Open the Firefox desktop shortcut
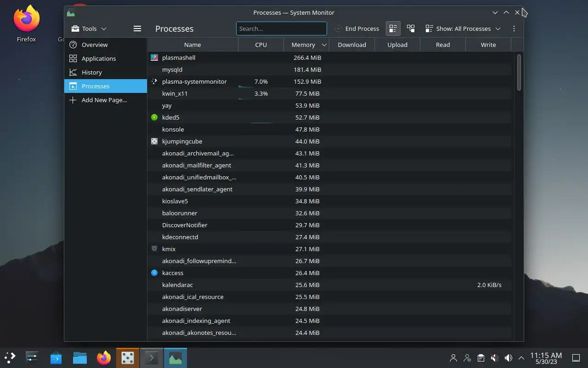 click(26, 23)
